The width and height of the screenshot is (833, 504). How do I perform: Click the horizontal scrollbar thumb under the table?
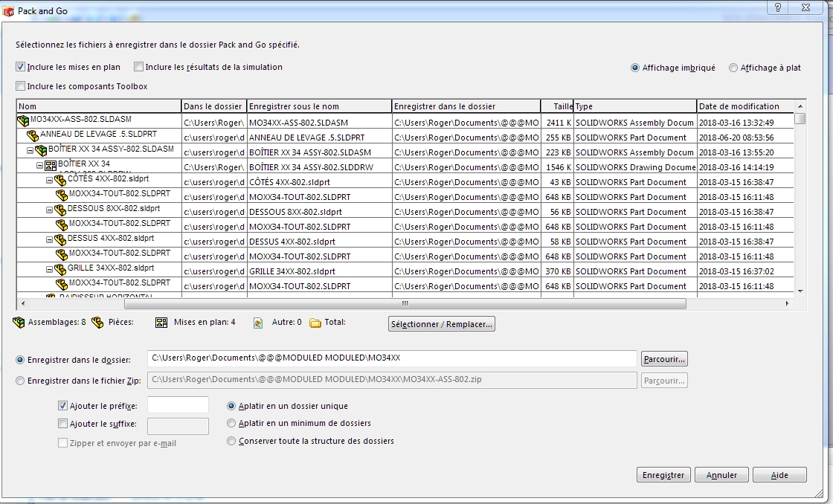[x=405, y=304]
